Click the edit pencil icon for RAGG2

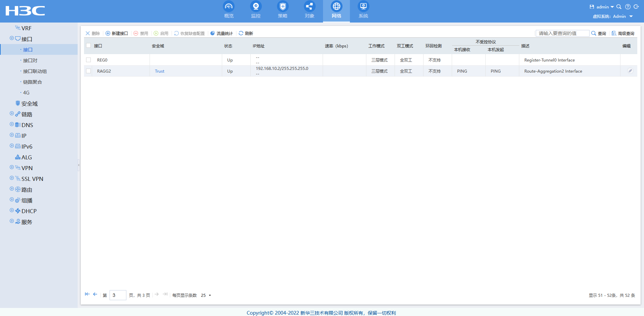click(630, 71)
